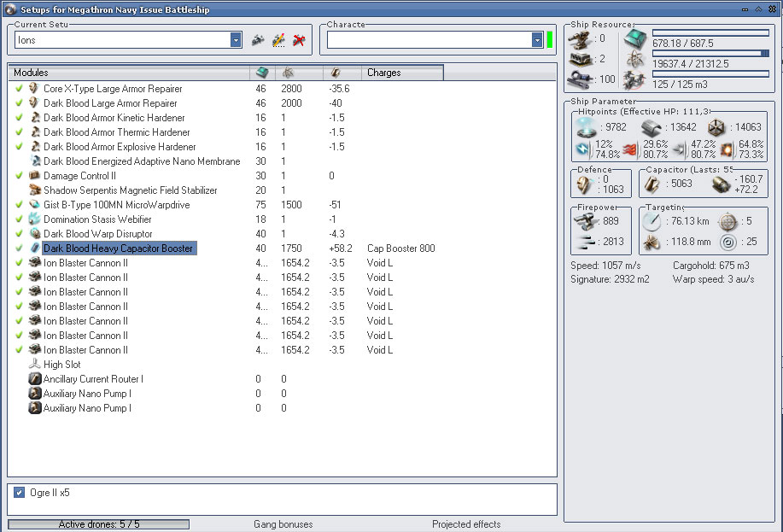Click the Energized Adaptive Nano Membrane icon
This screenshot has width=783, height=532.
coord(34,161)
